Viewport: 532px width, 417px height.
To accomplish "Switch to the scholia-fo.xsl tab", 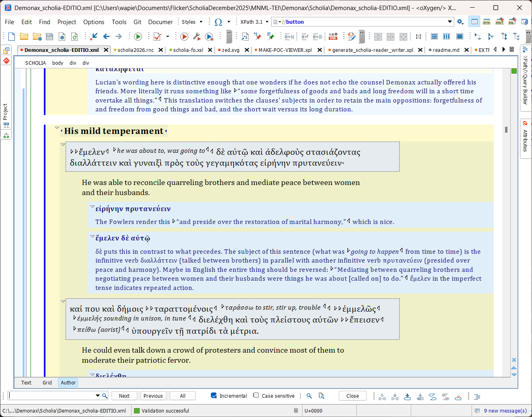I will click(x=188, y=50).
